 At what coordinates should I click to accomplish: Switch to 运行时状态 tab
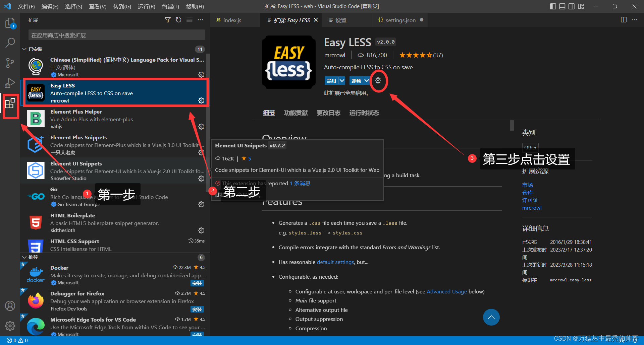coord(364,113)
